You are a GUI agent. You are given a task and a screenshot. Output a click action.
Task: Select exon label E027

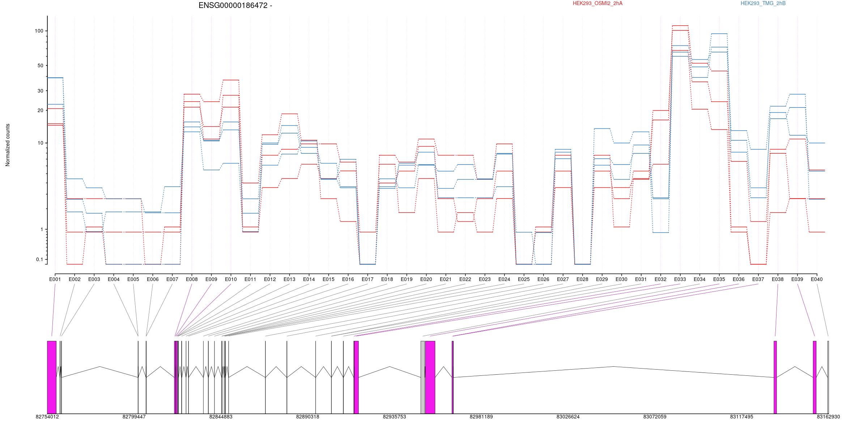tap(563, 279)
